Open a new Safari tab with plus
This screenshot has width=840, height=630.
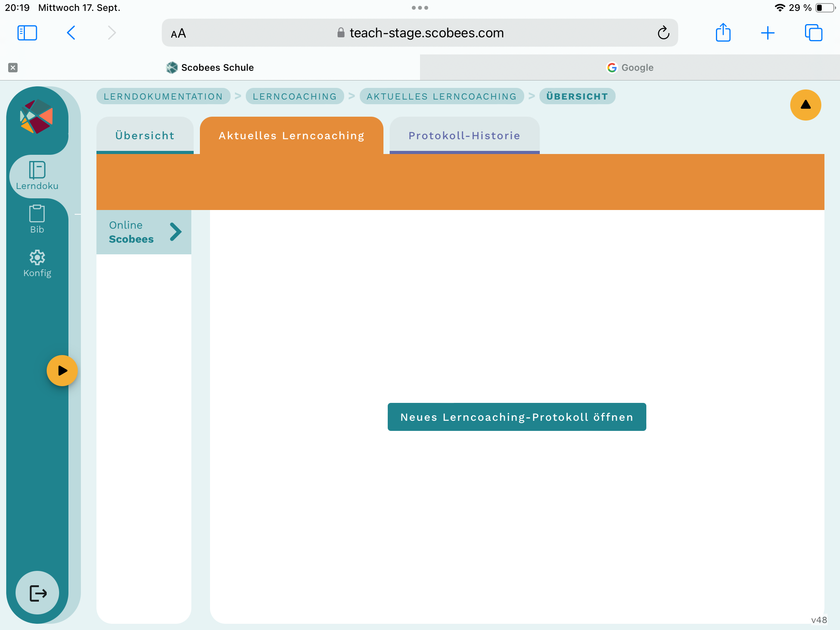pyautogui.click(x=768, y=33)
